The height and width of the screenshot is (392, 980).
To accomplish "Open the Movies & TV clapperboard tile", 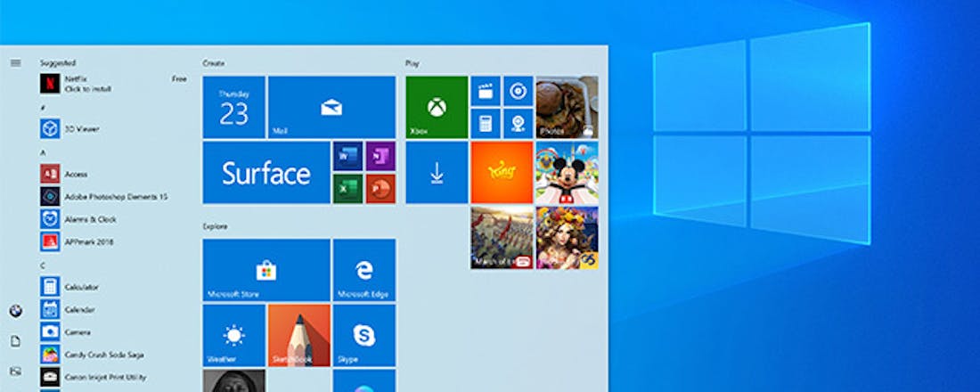I will coord(485,91).
